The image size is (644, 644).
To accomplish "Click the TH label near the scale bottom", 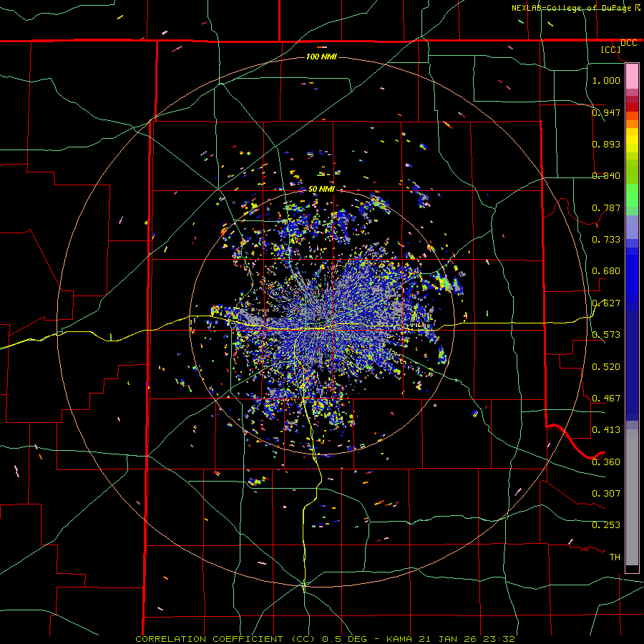I will click(615, 557).
